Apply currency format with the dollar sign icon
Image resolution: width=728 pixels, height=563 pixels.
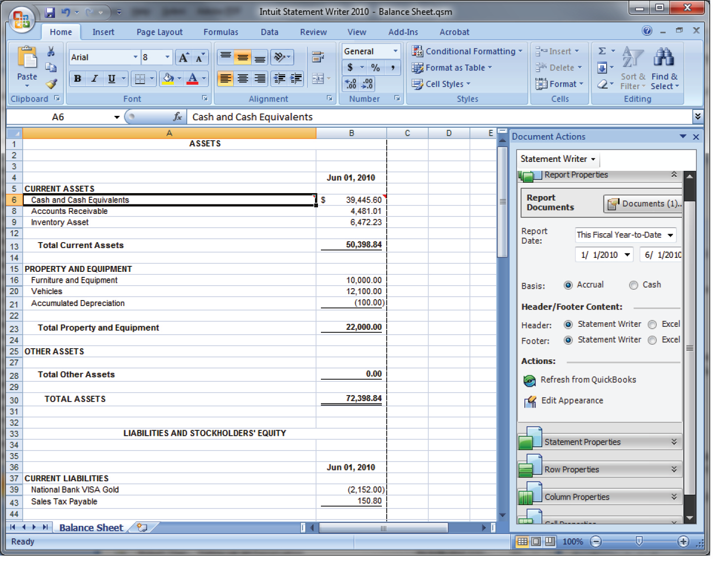[350, 67]
